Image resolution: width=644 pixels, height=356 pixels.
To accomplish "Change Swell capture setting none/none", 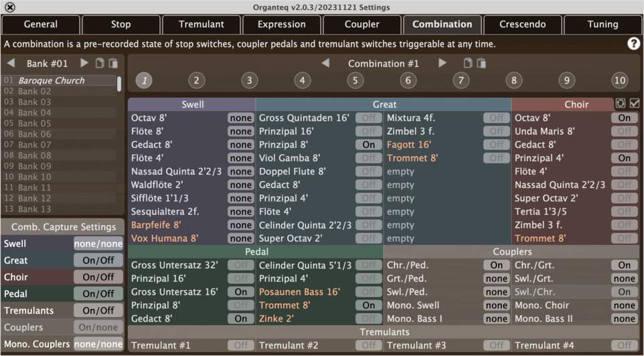I will (98, 244).
